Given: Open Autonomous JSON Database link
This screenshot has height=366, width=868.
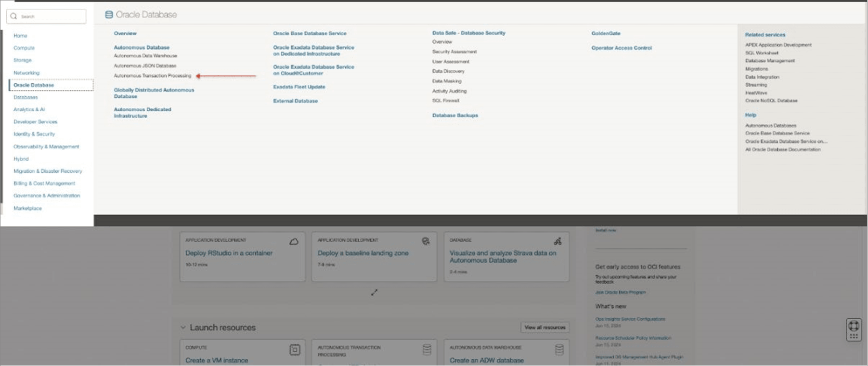Looking at the screenshot, I should click(145, 65).
